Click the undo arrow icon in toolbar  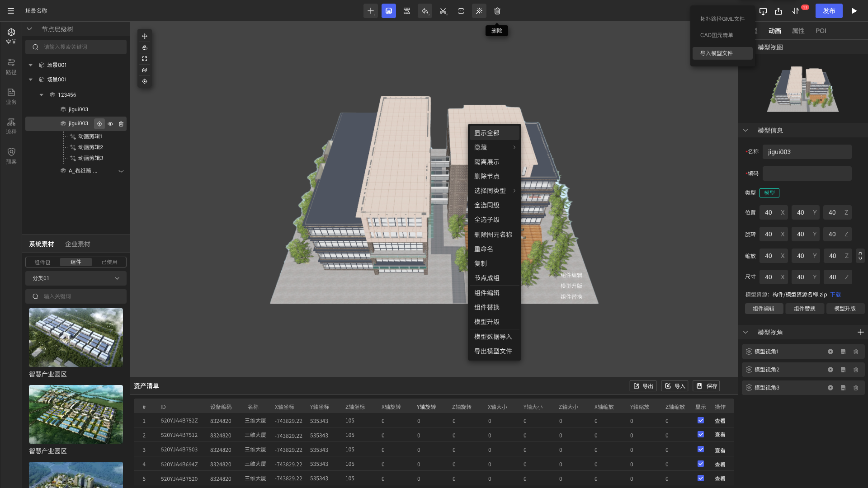click(x=425, y=11)
